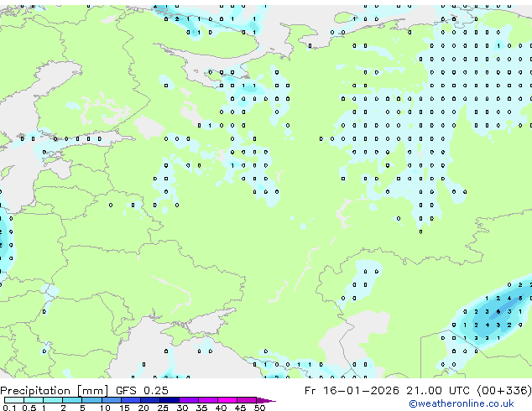Select the 15–20 mm legend swatch
This screenshot has height=411, width=532.
[x=131, y=400]
